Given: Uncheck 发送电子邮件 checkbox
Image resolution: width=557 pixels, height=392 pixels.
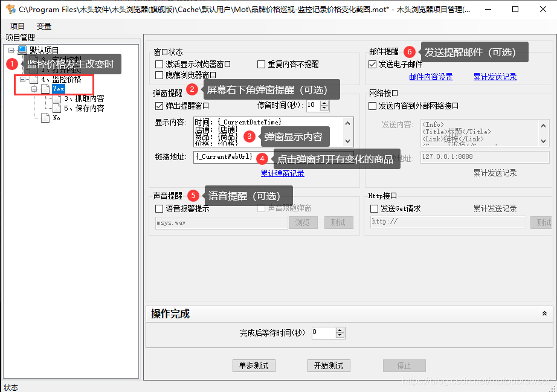Looking at the screenshot, I should pyautogui.click(x=372, y=64).
